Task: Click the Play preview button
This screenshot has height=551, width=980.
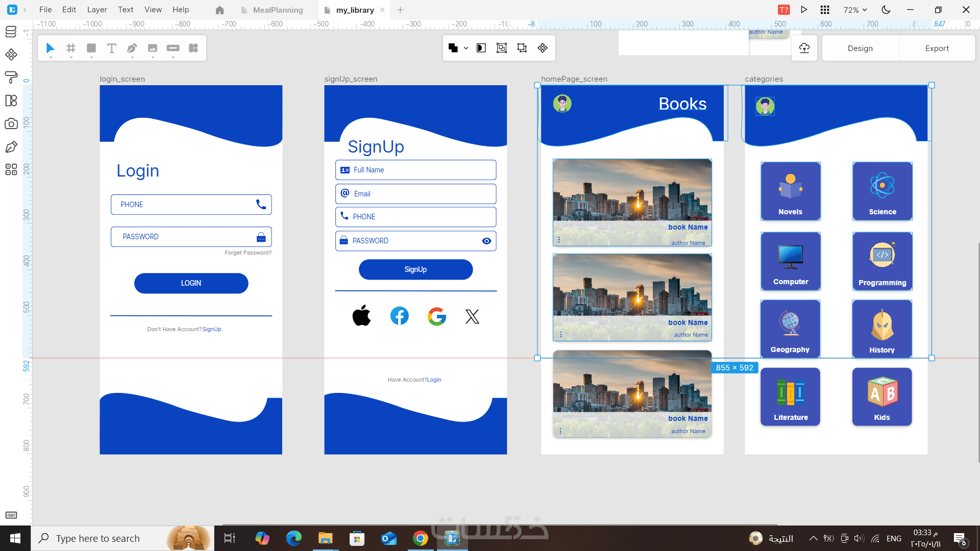Action: coord(804,10)
